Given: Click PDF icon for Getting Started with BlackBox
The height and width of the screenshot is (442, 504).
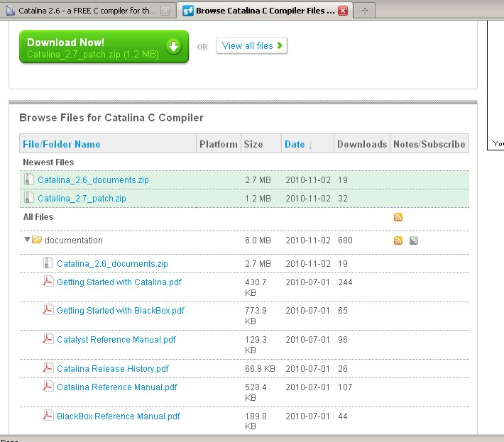Looking at the screenshot, I should click(x=48, y=309).
